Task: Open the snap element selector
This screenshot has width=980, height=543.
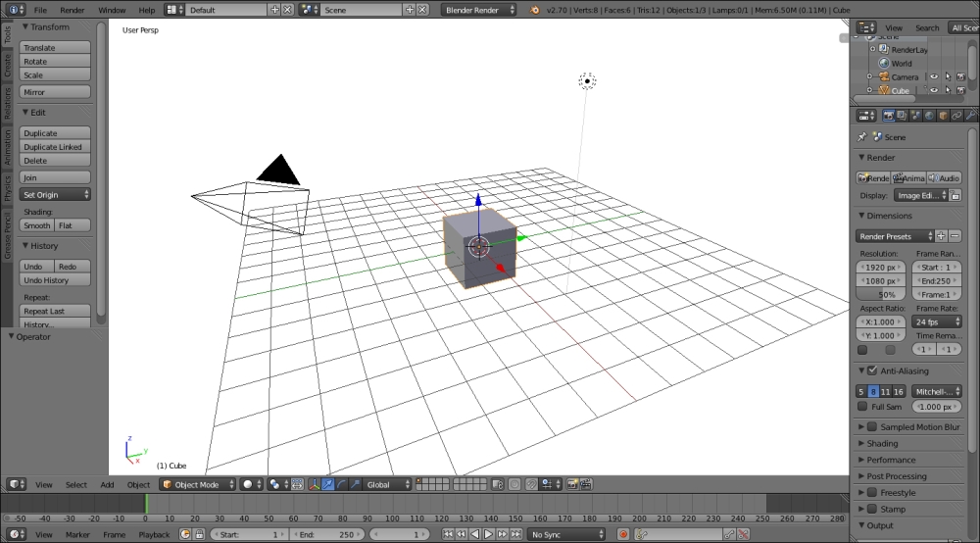Action: click(551, 484)
